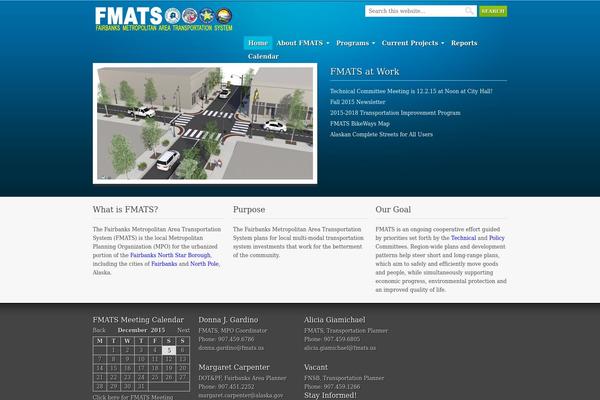Open the Calendar menu item
This screenshot has height=400, width=600.
263,56
